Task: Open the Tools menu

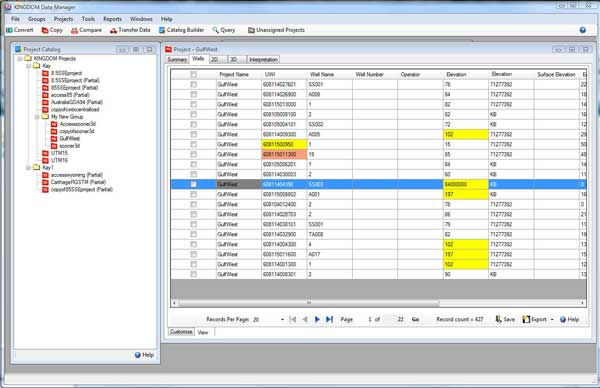Action: tap(88, 19)
